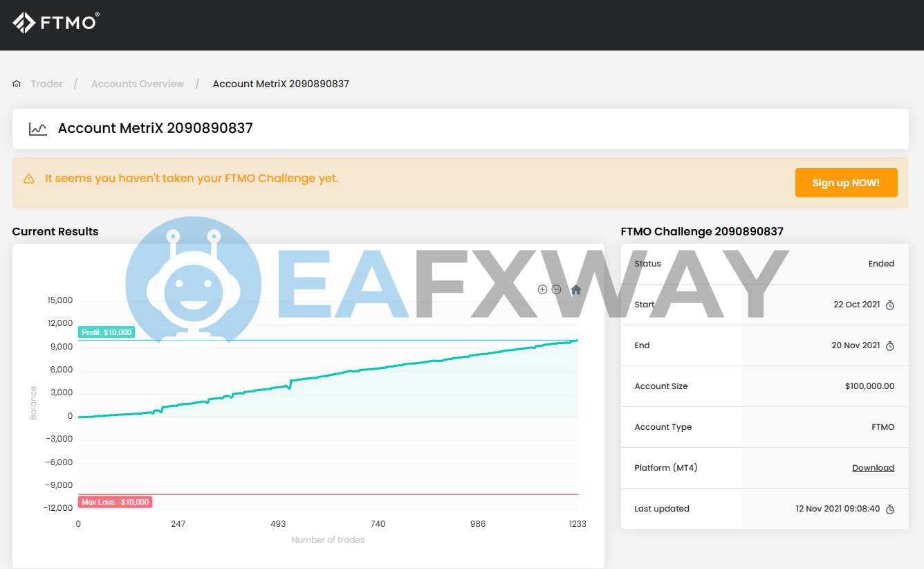Click the Account Size row label

(661, 386)
